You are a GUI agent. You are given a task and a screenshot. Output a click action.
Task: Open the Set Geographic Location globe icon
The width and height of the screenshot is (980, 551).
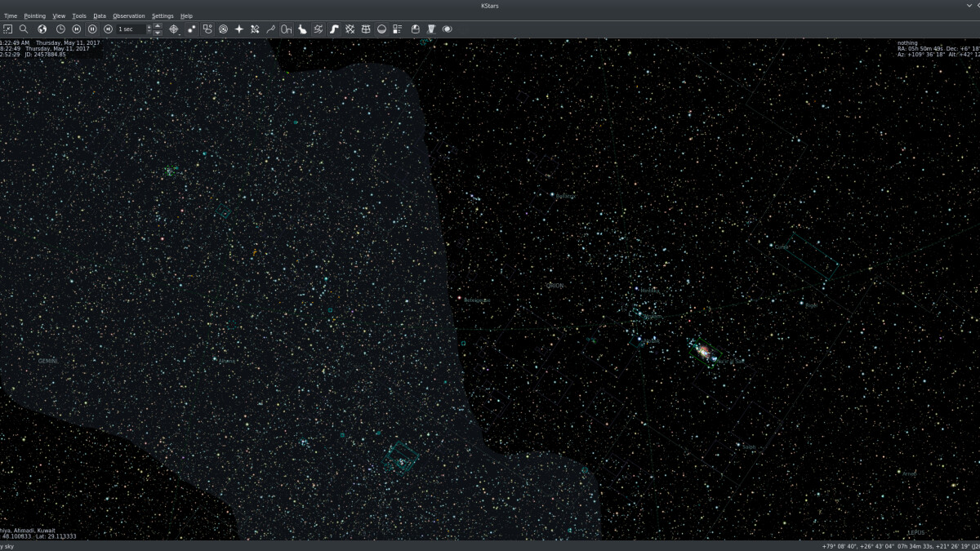[x=42, y=29]
